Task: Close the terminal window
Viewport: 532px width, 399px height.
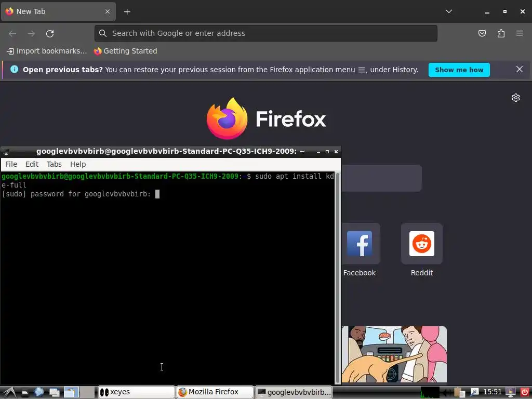Action: 336,152
